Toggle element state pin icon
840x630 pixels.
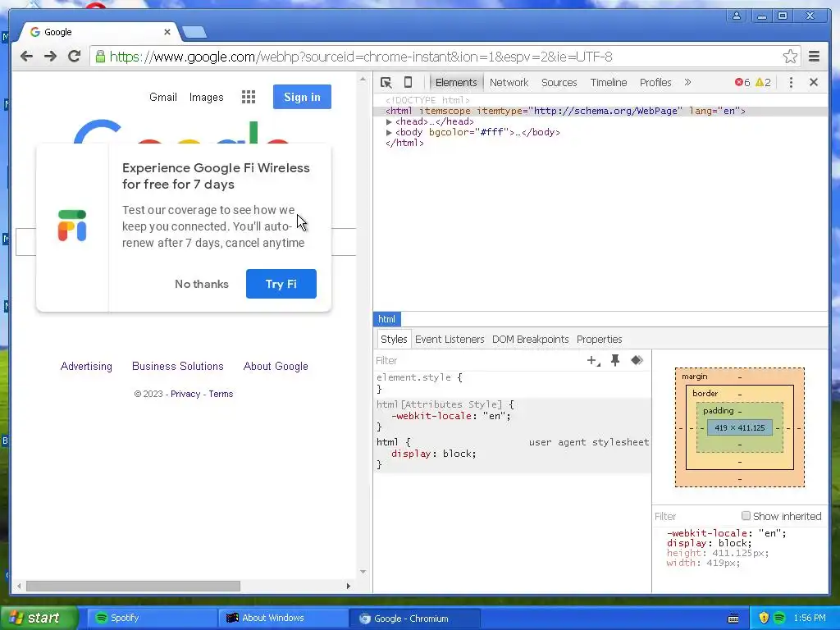tap(615, 361)
